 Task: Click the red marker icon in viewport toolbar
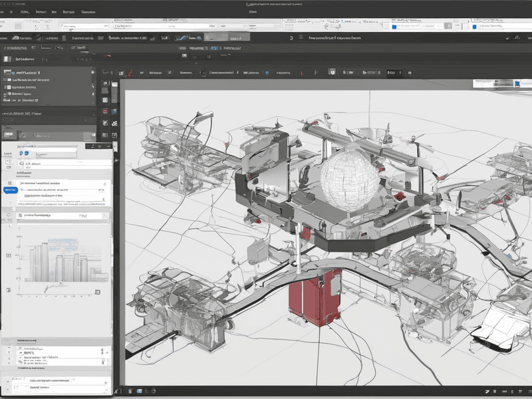click(302, 72)
